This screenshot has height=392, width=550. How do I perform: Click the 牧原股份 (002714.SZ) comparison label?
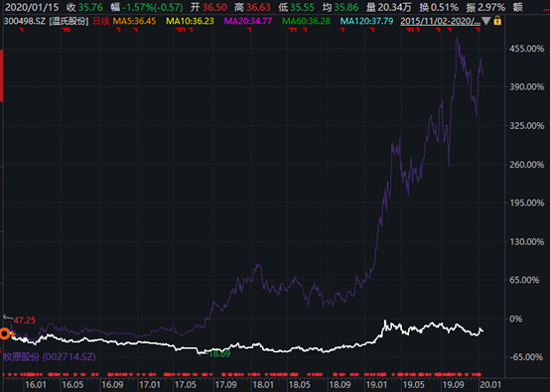point(50,357)
